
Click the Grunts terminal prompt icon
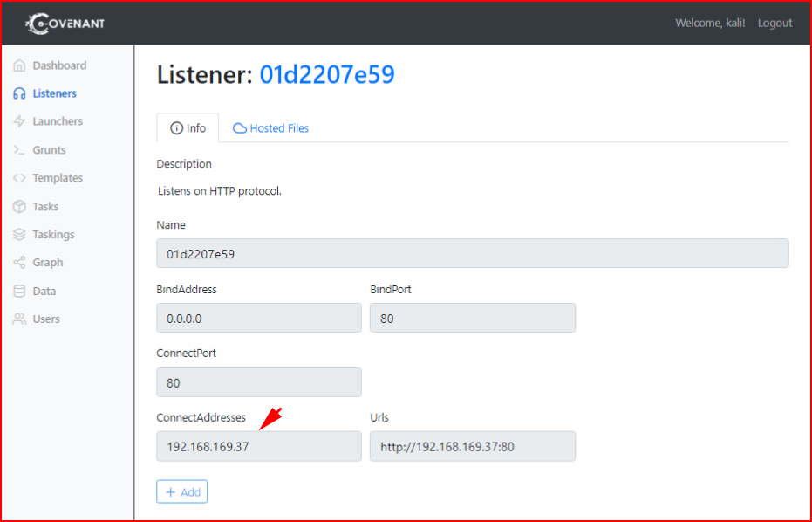point(19,150)
